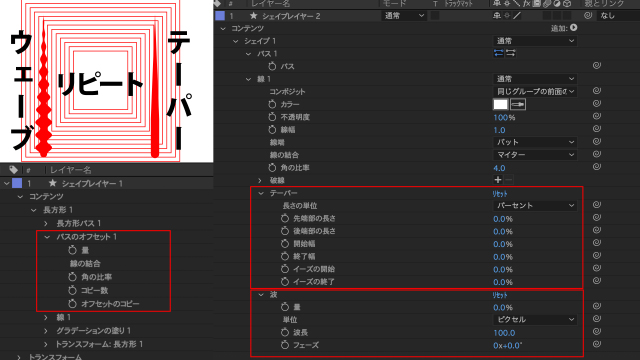Click pick whip spiral icon on 線幅 row
The height and width of the screenshot is (360, 640).
(x=596, y=129)
